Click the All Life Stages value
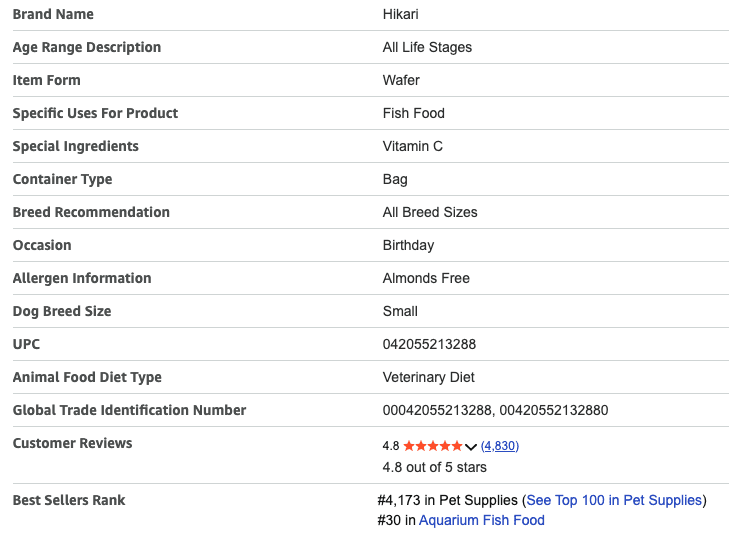The height and width of the screenshot is (535, 733). click(427, 47)
